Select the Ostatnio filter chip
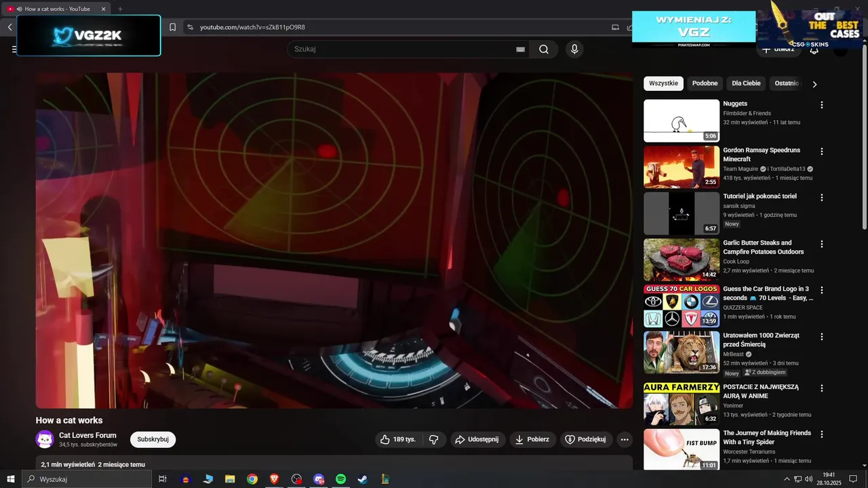This screenshot has width=868, height=488. pyautogui.click(x=787, y=83)
